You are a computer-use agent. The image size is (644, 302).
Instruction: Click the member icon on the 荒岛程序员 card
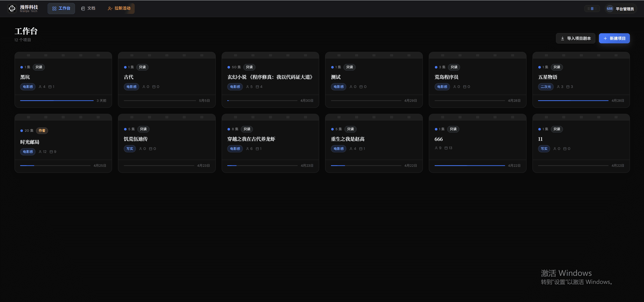[x=454, y=87]
